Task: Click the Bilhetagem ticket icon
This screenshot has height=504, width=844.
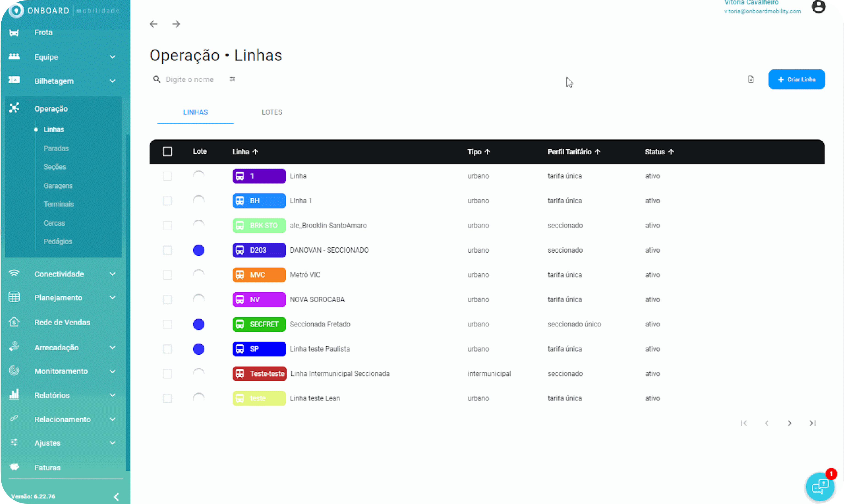Action: tap(14, 80)
